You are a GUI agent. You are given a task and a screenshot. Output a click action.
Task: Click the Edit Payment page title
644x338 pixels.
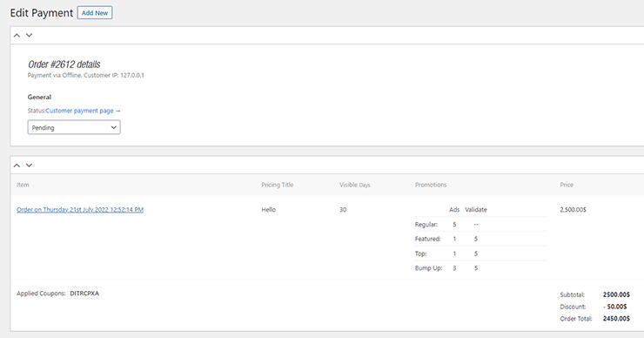pyautogui.click(x=42, y=13)
